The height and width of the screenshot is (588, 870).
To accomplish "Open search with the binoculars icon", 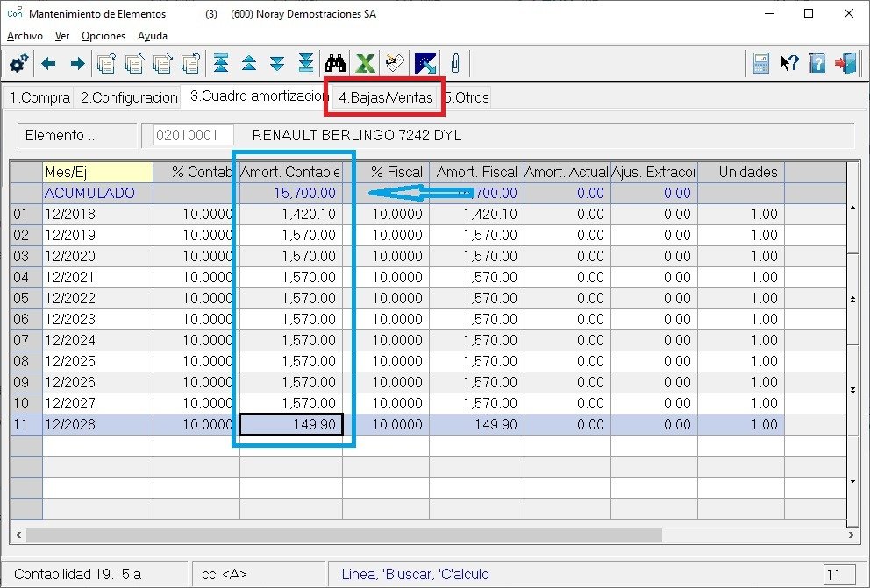I will (x=336, y=64).
